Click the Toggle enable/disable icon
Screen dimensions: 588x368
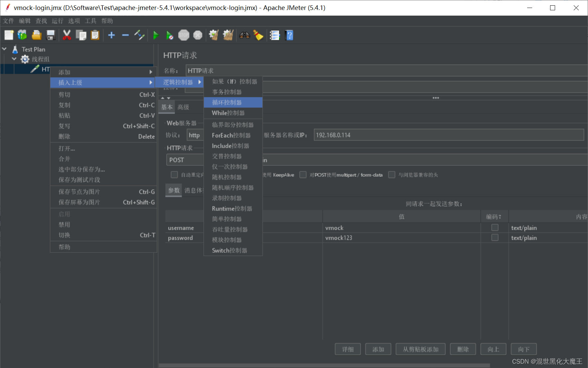139,35
